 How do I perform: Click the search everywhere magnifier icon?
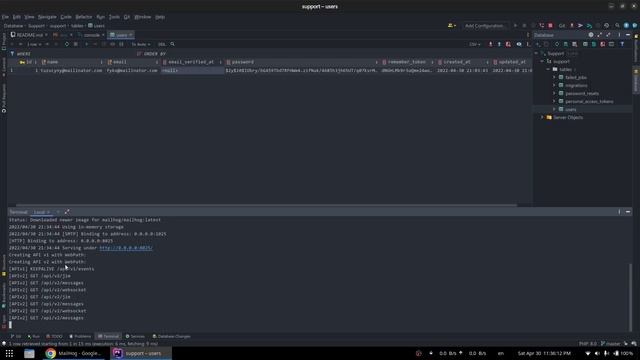[617, 26]
